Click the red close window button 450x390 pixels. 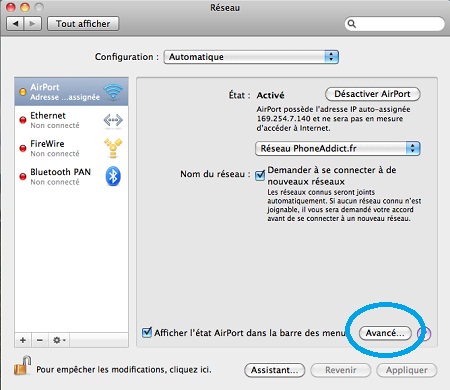(x=11, y=7)
